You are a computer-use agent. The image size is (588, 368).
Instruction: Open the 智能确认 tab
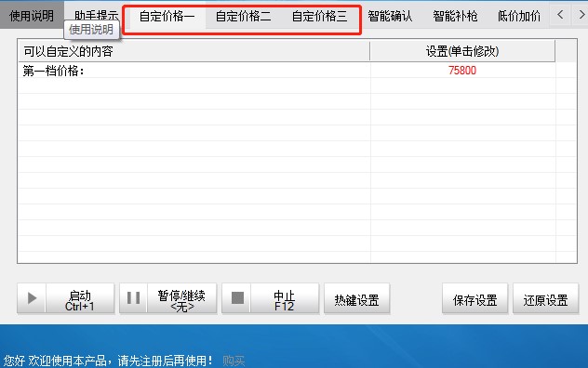390,16
